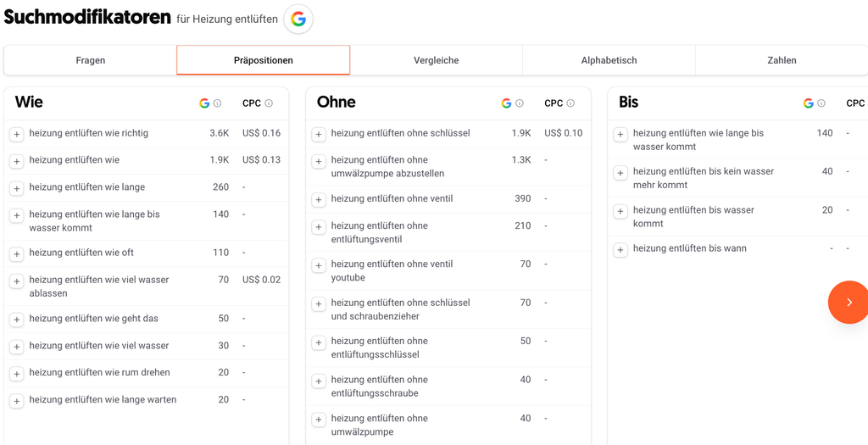Click keyword 'heizung entlüften wie richtig'
The width and height of the screenshot is (868, 445).
click(88, 133)
